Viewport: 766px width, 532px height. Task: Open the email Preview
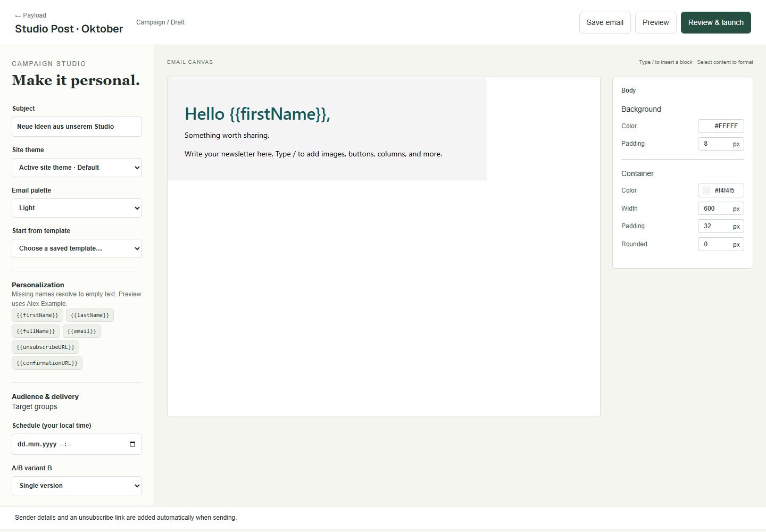tap(655, 22)
